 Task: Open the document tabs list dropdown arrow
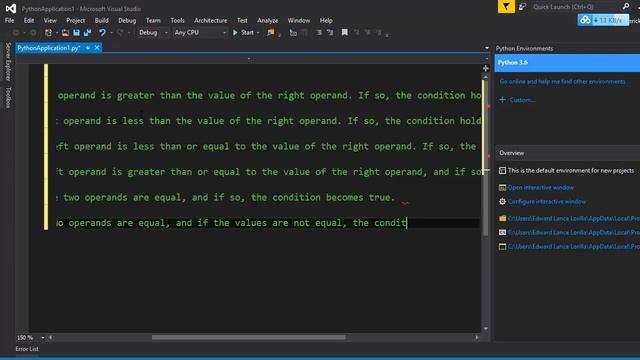click(487, 48)
